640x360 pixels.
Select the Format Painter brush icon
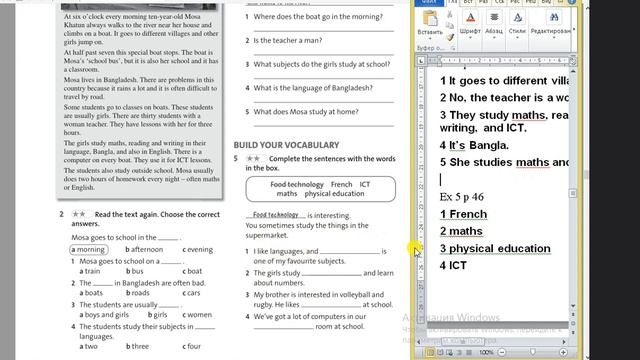(450, 37)
